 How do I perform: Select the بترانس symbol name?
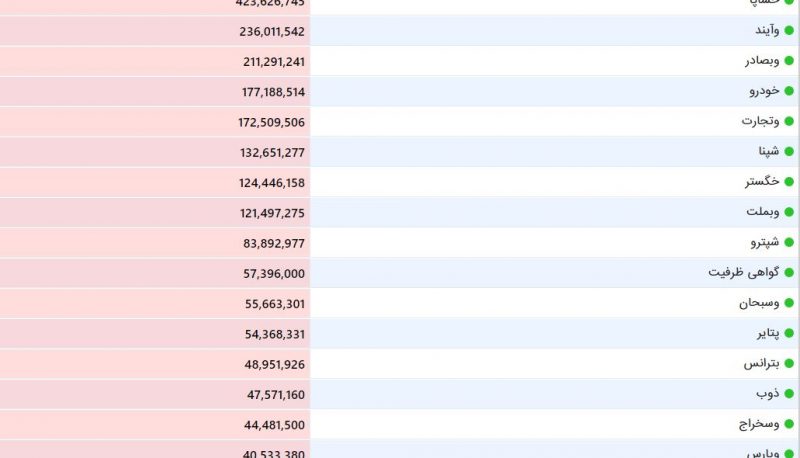click(x=761, y=363)
